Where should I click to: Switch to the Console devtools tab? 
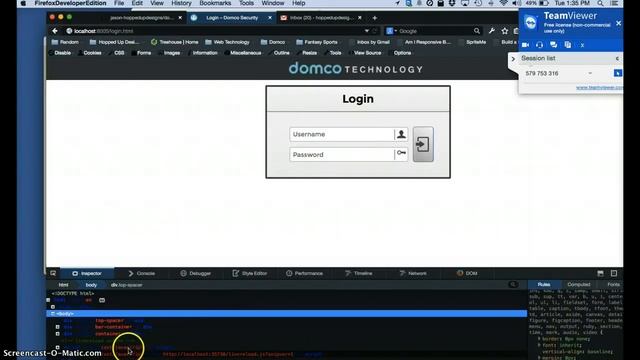tap(142, 273)
